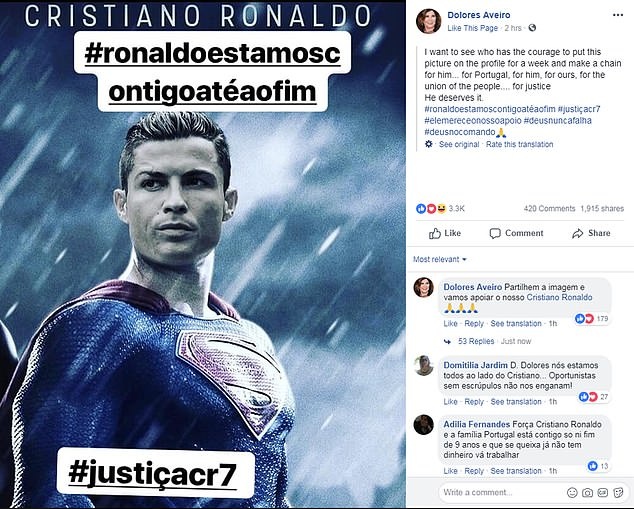Viewport: 634px width, 509px height.
Task: Click the sticker icon in comment box
Action: tap(617, 493)
